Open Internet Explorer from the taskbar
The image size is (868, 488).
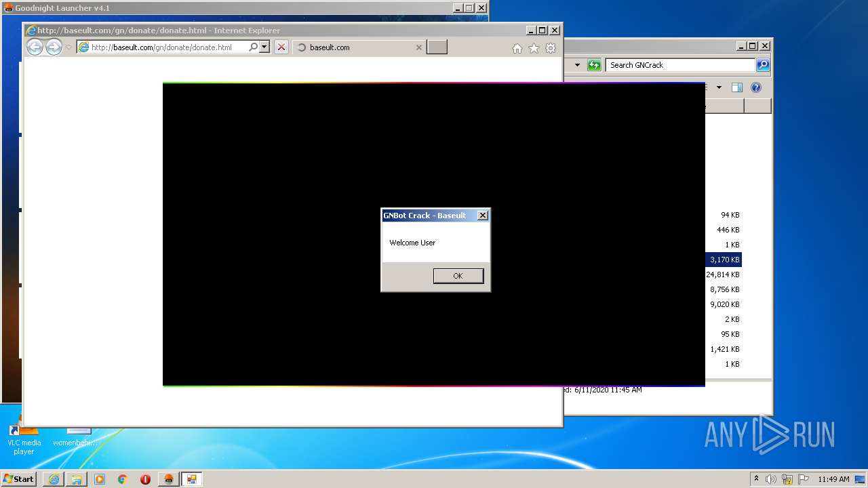coord(54,479)
